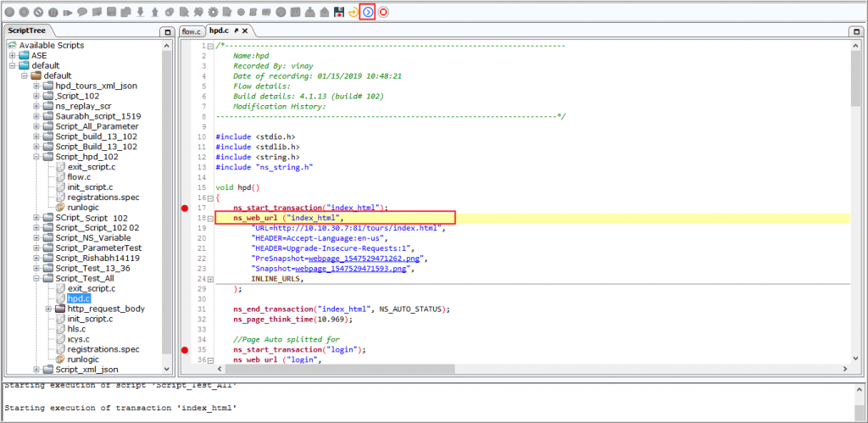This screenshot has height=423, width=868.
Task: Maximize the ScriptTree panel
Action: [x=168, y=31]
